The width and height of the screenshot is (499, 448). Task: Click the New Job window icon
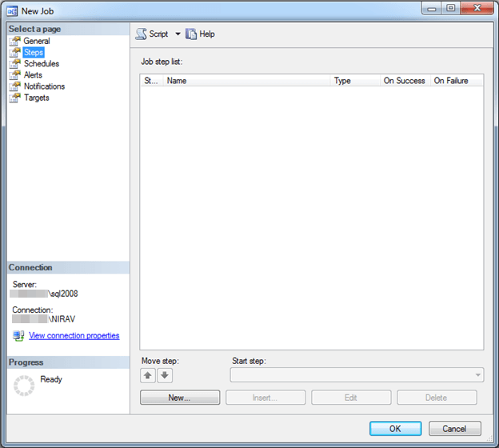[12, 11]
